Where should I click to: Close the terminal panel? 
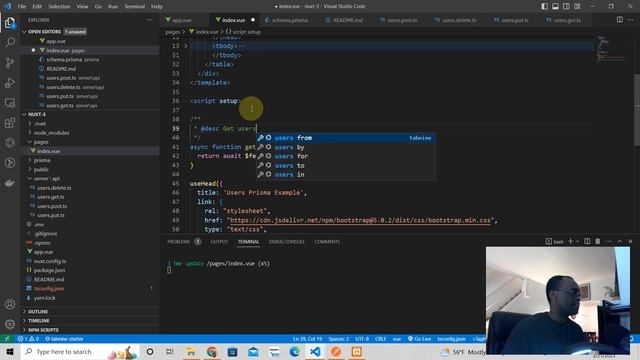(630, 241)
